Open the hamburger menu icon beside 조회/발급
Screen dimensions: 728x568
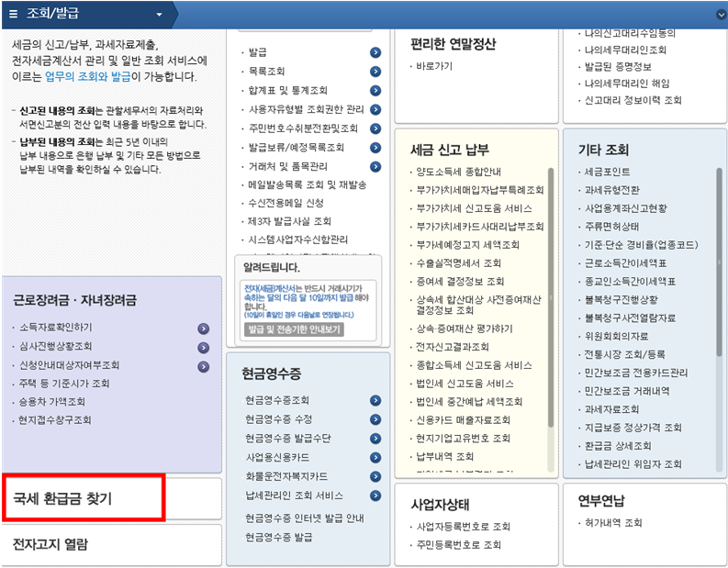point(14,14)
